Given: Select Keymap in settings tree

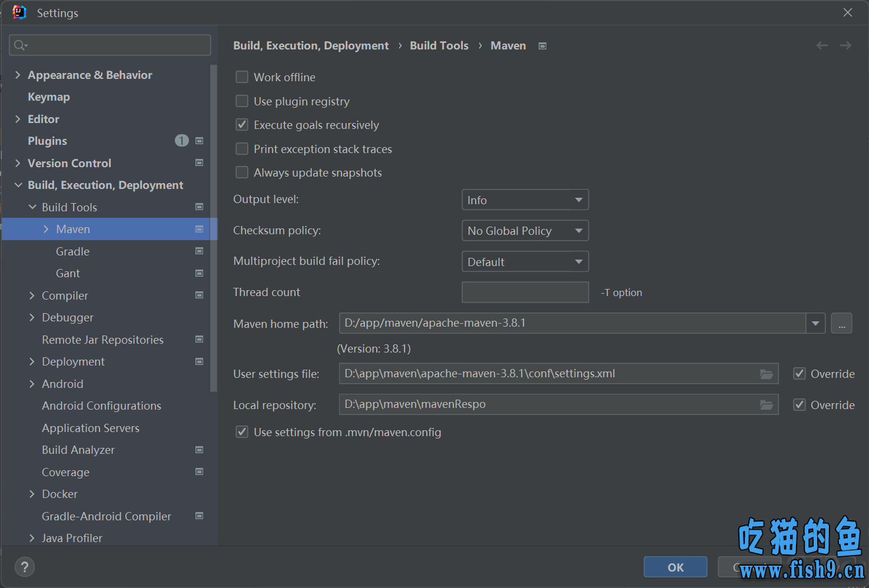Looking at the screenshot, I should point(49,97).
